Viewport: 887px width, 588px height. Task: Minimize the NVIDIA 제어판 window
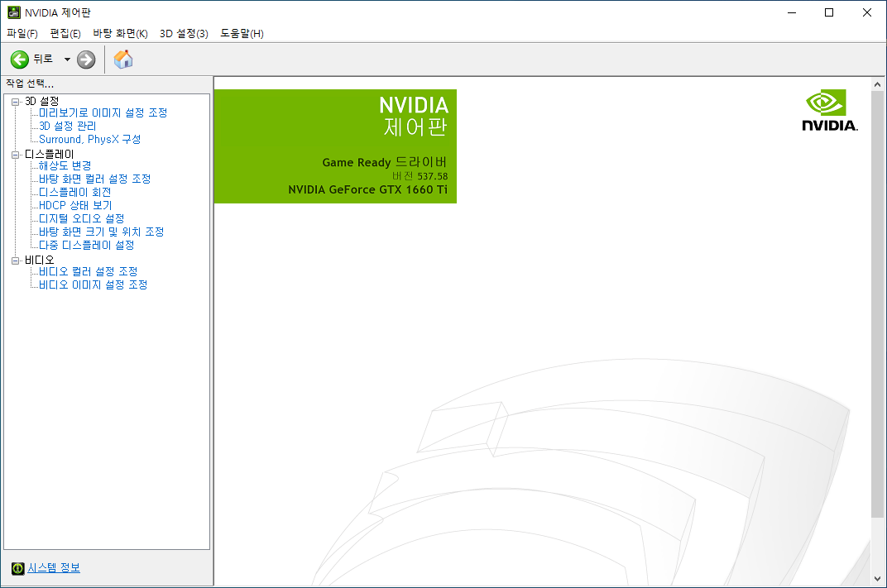pyautogui.click(x=792, y=12)
